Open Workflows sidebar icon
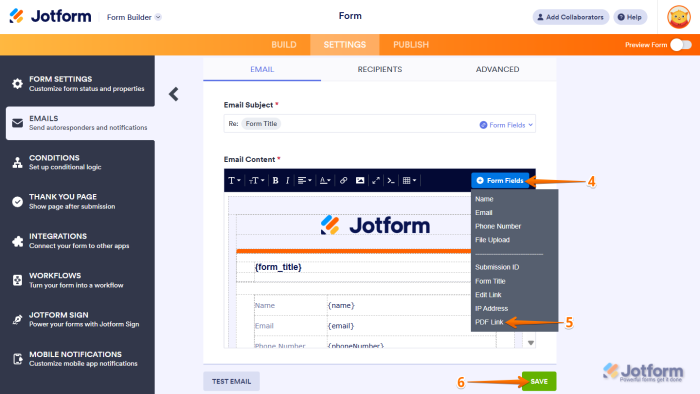The height and width of the screenshot is (394, 700). click(x=17, y=280)
